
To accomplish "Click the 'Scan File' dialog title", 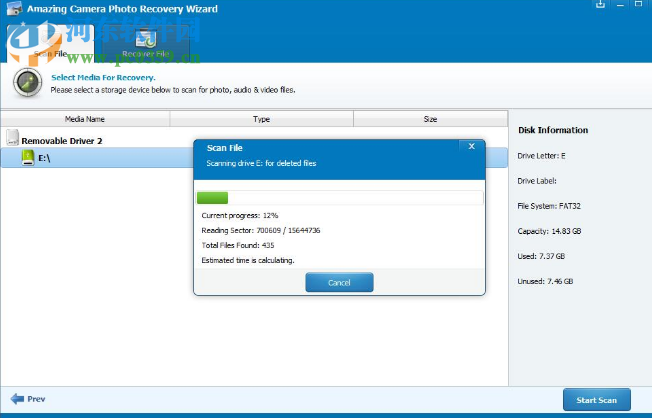I will 225,148.
